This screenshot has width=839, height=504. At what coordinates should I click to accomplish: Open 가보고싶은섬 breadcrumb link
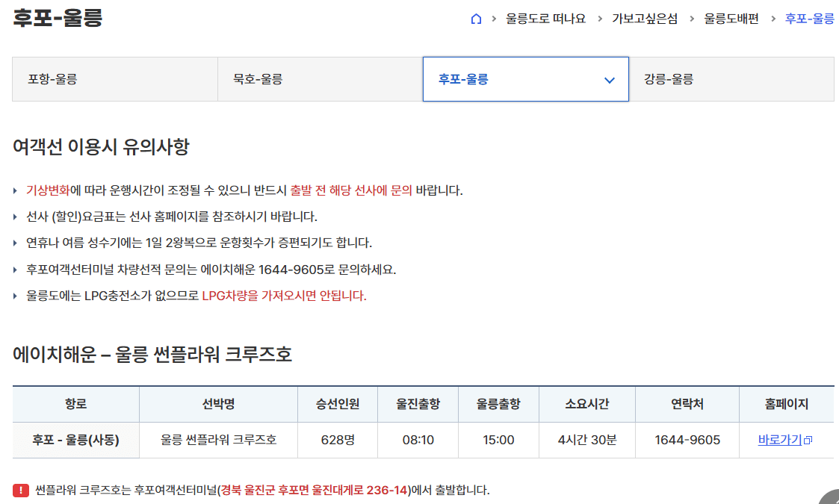coord(645,19)
